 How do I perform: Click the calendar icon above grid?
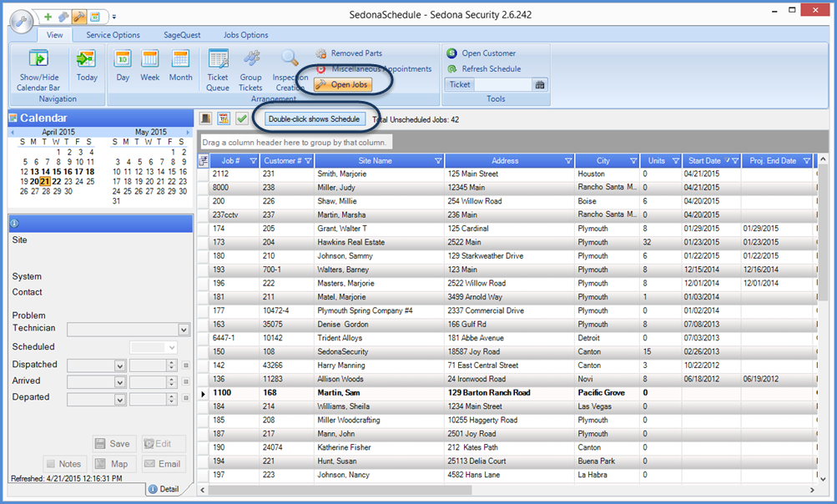224,118
